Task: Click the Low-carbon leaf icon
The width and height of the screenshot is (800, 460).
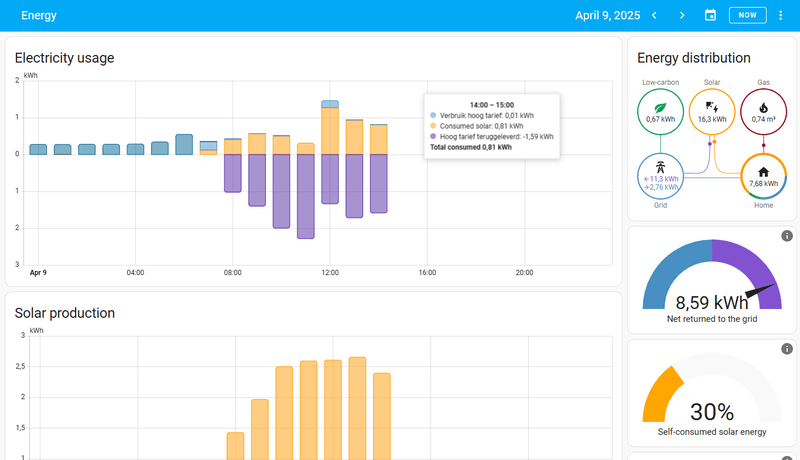Action: [x=659, y=107]
